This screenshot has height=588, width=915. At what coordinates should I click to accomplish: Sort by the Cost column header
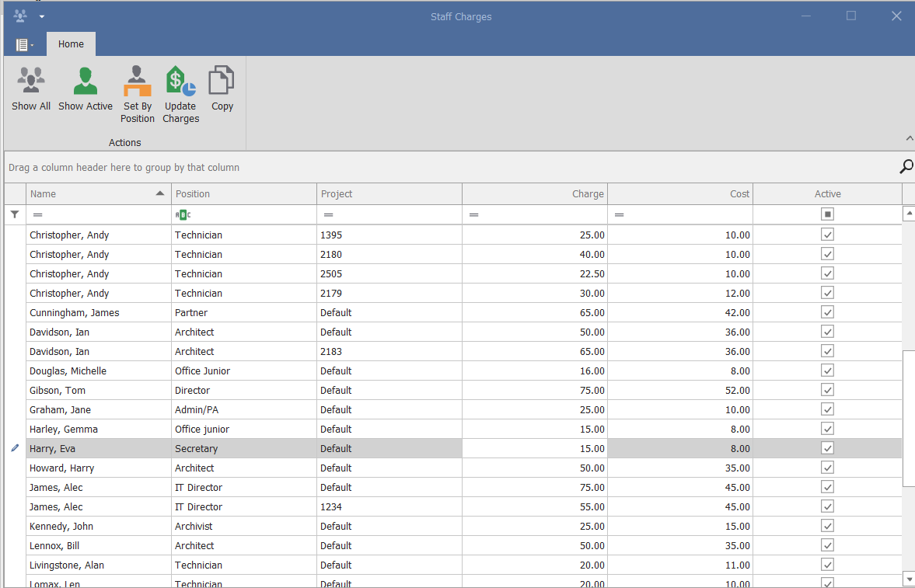[679, 193]
